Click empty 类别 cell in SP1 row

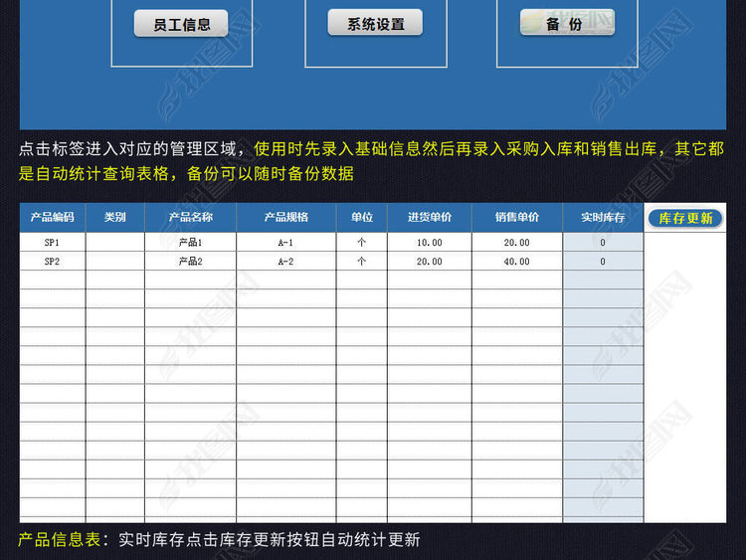click(115, 242)
